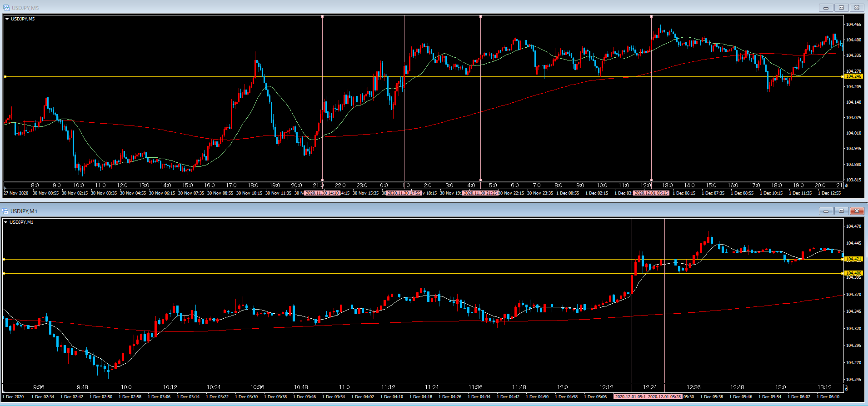Viewport: 868px width, 406px height.
Task: Select the 104.246 horizontal line price label
Action: tap(853, 76)
